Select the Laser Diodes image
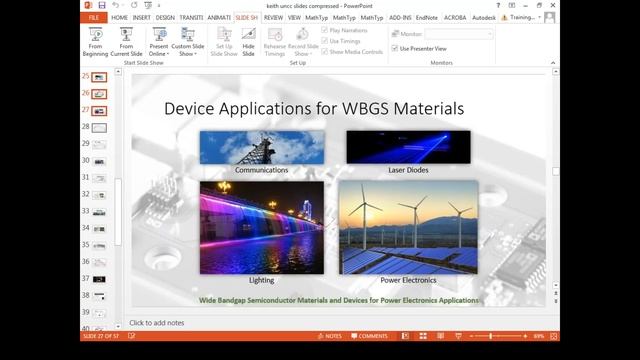This screenshot has width=640, height=360. click(x=408, y=147)
